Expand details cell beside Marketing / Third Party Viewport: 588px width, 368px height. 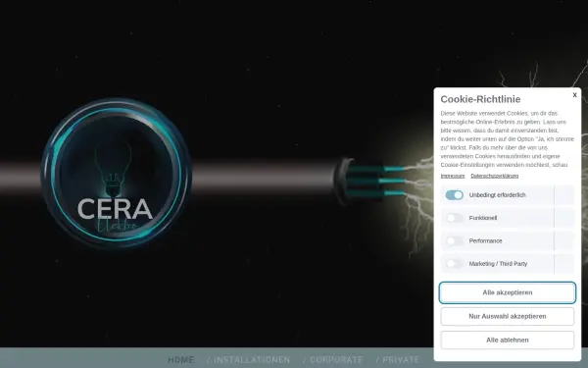(564, 264)
